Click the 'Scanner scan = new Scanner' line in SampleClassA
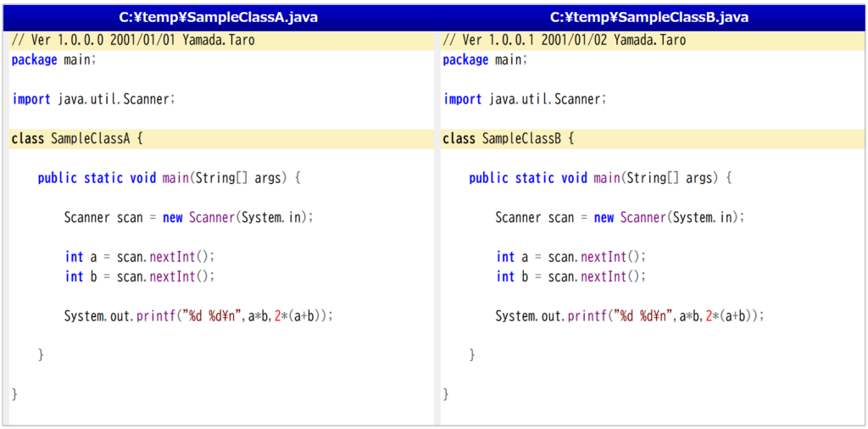The height and width of the screenshot is (429, 868). pyautogui.click(x=189, y=218)
